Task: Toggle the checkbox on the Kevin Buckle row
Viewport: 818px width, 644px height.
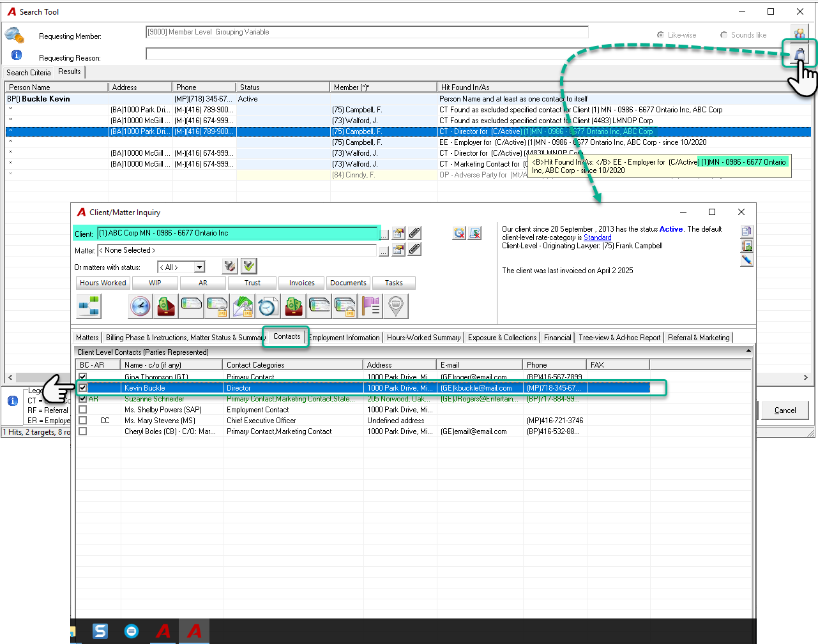Action: pyautogui.click(x=82, y=387)
